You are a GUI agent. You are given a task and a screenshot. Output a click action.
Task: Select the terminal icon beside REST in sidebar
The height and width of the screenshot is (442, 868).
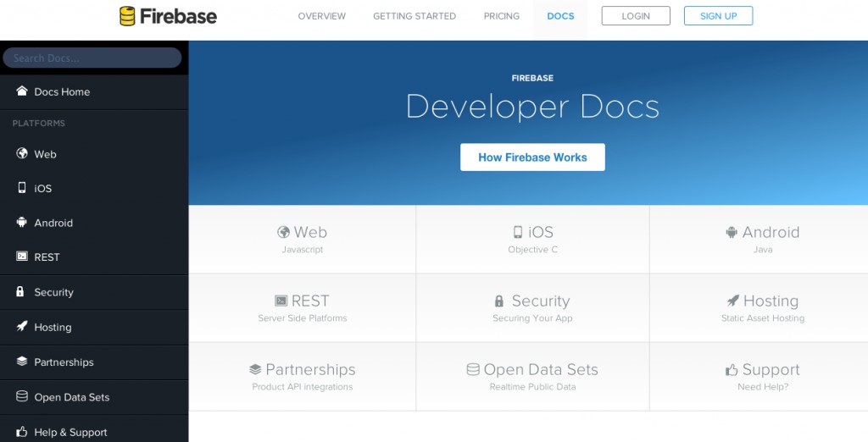(x=22, y=257)
